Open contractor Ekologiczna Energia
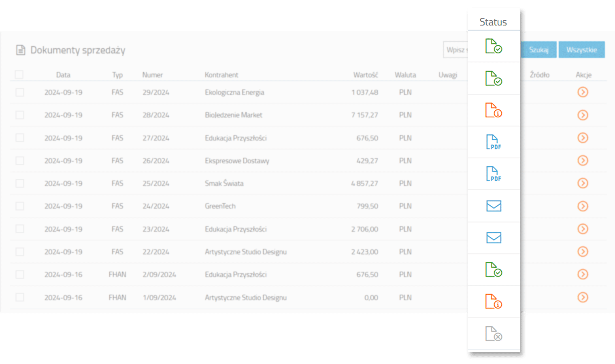 [x=234, y=92]
